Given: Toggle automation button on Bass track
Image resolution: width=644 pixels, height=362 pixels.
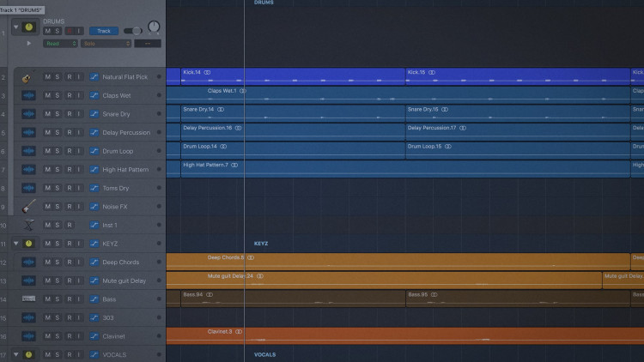Looking at the screenshot, I should point(94,299).
